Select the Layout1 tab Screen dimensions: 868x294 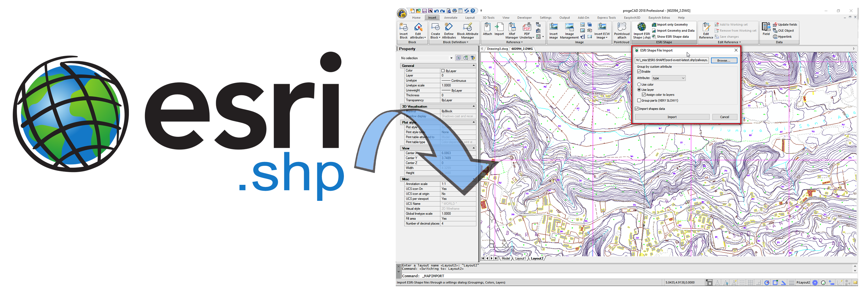521,258
